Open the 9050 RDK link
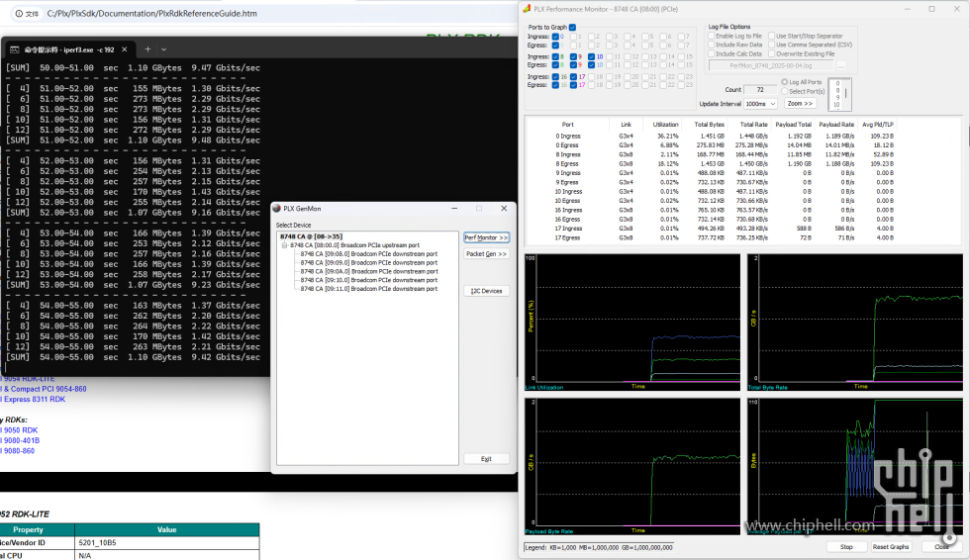This screenshot has width=970, height=560. (19, 430)
